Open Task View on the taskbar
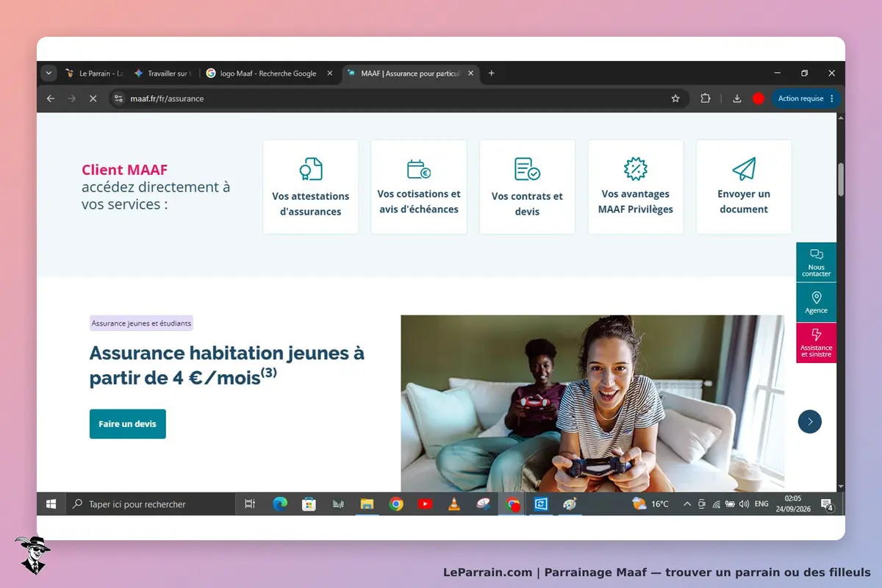This screenshot has width=882, height=588. (250, 504)
